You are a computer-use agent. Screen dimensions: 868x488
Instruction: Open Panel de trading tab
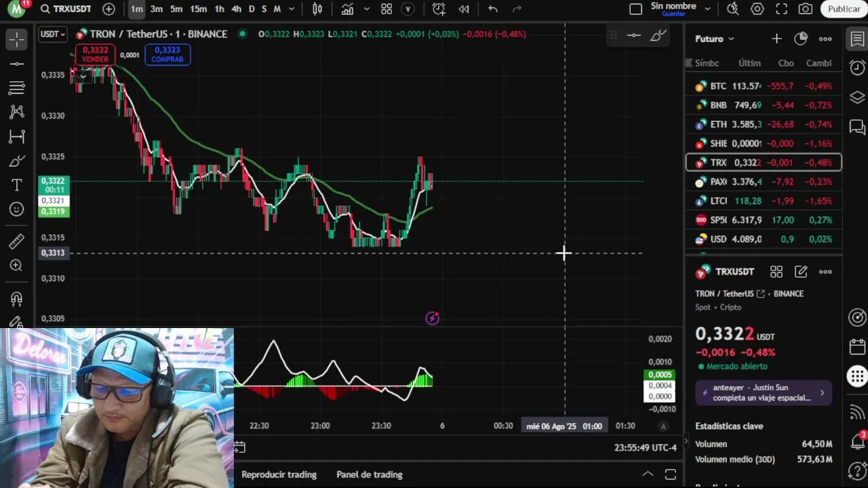pyautogui.click(x=370, y=474)
